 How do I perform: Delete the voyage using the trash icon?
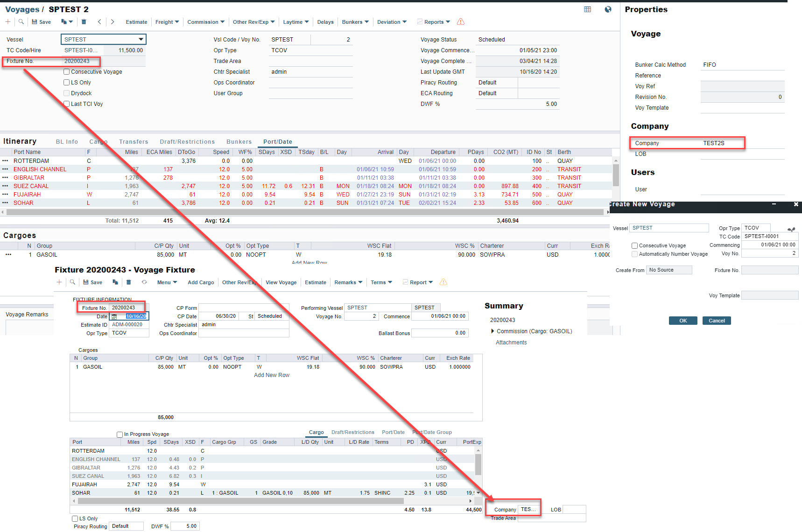click(84, 22)
